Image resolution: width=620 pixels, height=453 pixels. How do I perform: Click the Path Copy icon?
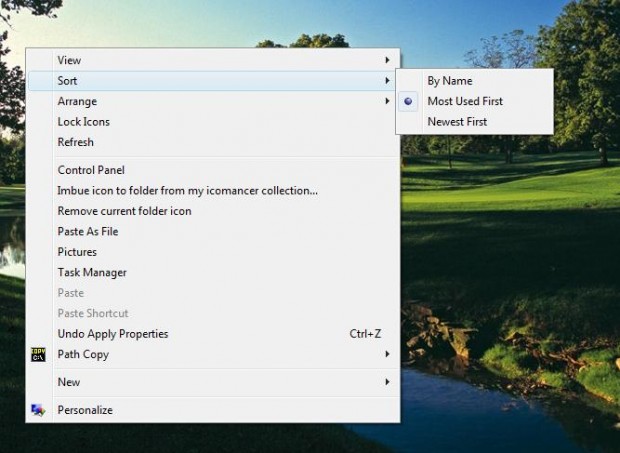[38, 354]
